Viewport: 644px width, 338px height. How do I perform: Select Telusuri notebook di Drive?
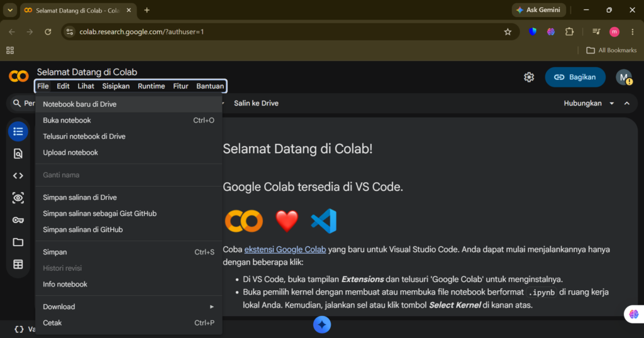click(128, 136)
